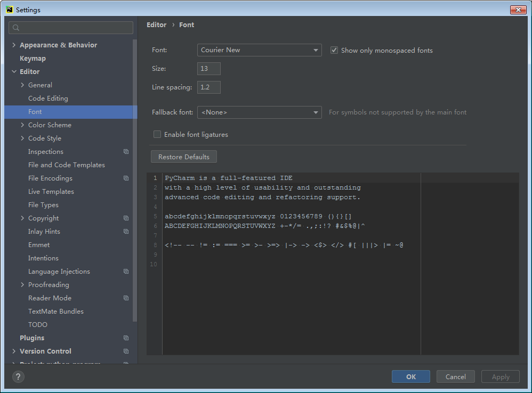Image resolution: width=532 pixels, height=393 pixels.
Task: Open Inlay Hints settings page
Action: (44, 232)
